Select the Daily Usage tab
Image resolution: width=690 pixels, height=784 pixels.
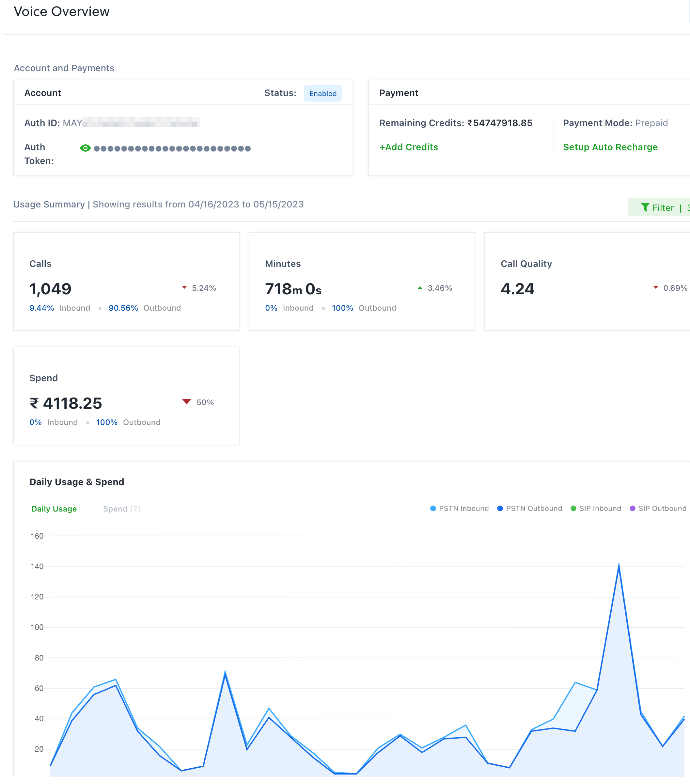click(x=54, y=509)
